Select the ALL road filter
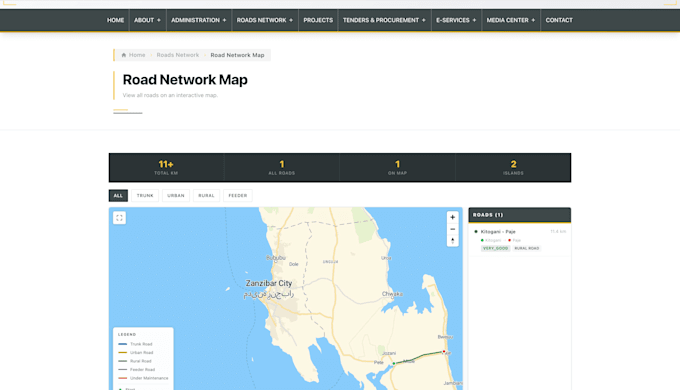This screenshot has height=390, width=680. (x=118, y=196)
